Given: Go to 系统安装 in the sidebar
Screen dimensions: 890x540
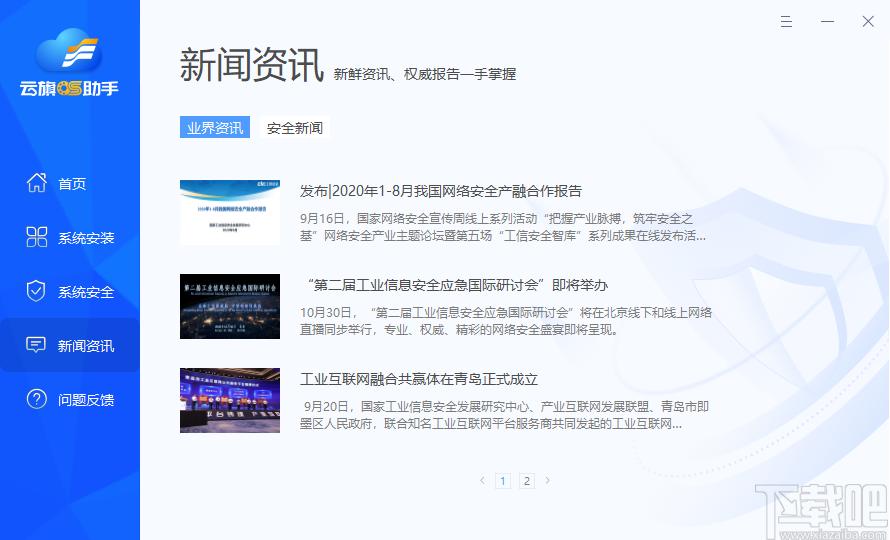Looking at the screenshot, I should click(86, 238).
